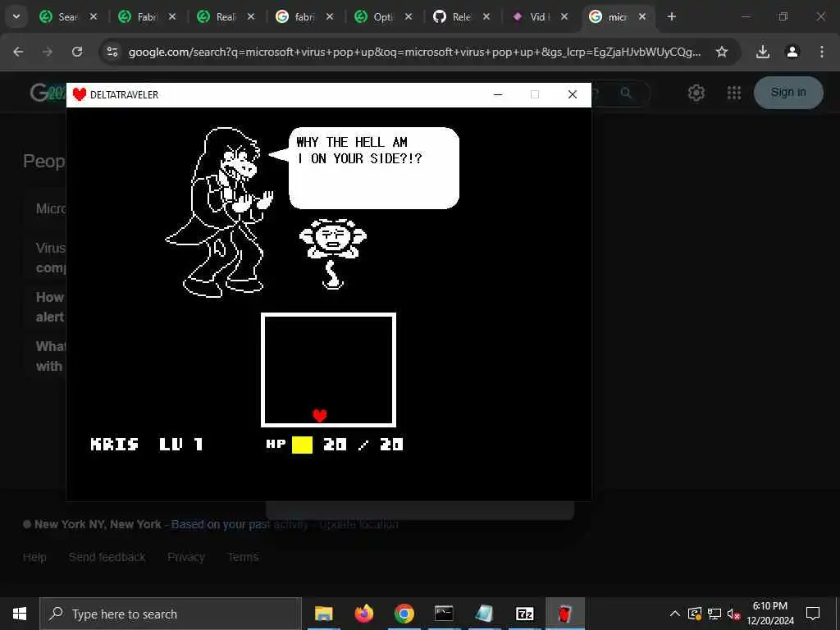The height and width of the screenshot is (630, 840).
Task: Switch to the first 'Fabr' tab
Action: point(147,16)
